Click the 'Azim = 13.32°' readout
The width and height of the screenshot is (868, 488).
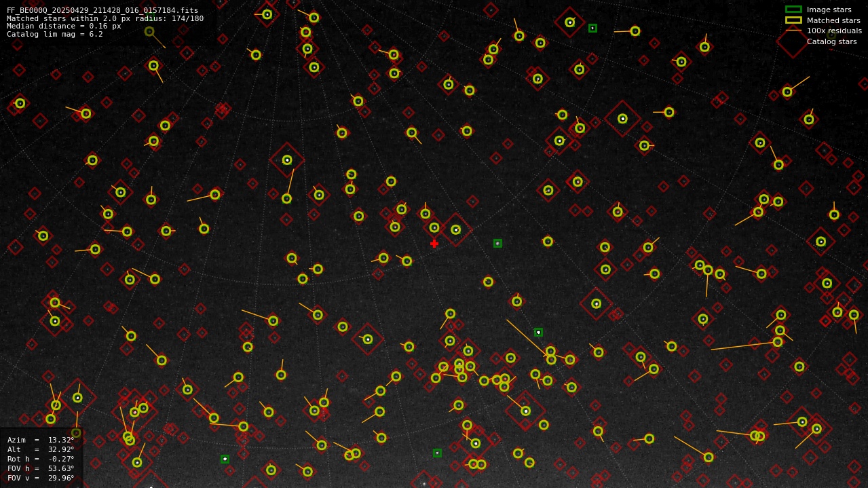[41, 440]
